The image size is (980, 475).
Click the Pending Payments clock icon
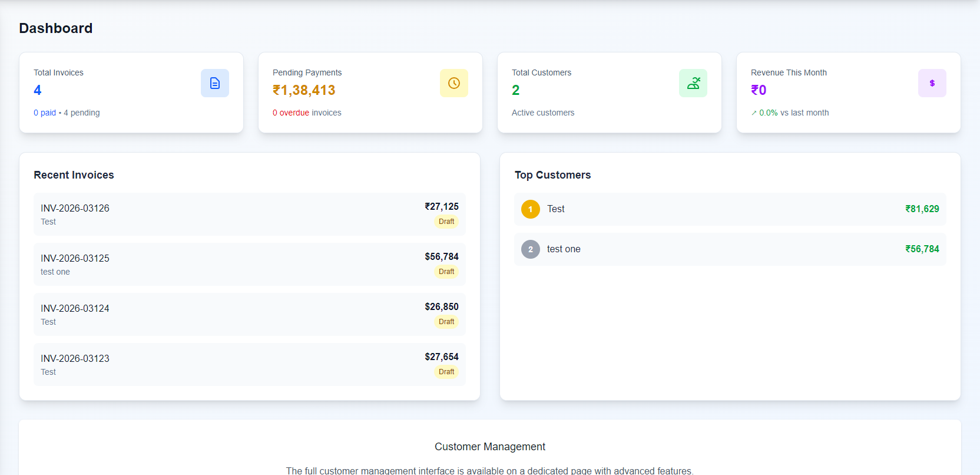pos(454,83)
